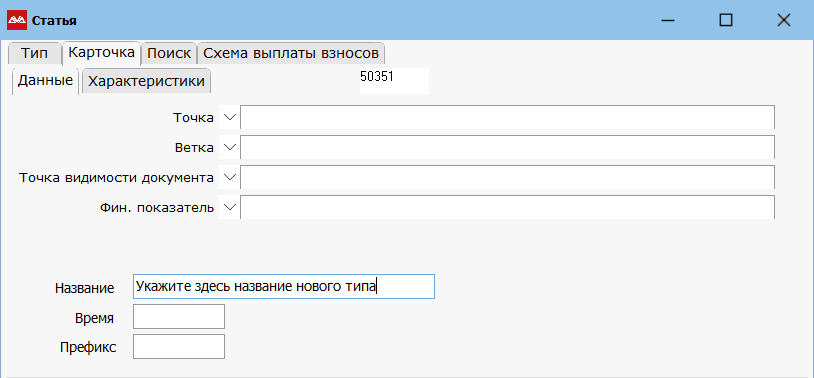The height and width of the screenshot is (378, 814).
Task: Switch to the Характеристики sub-tab
Action: [146, 82]
